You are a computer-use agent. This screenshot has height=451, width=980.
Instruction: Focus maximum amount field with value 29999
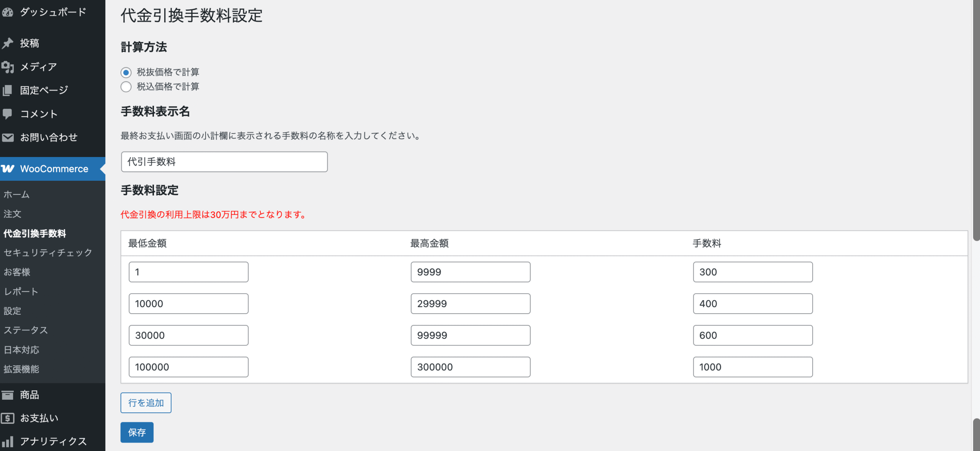[x=470, y=304]
